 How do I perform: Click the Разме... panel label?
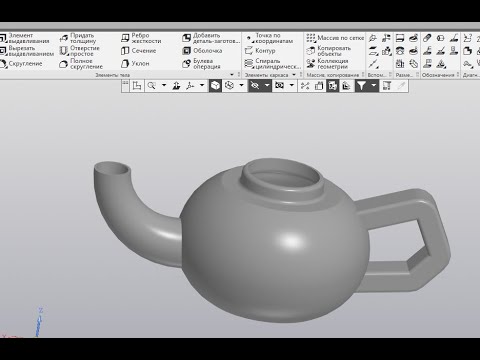(x=404, y=75)
